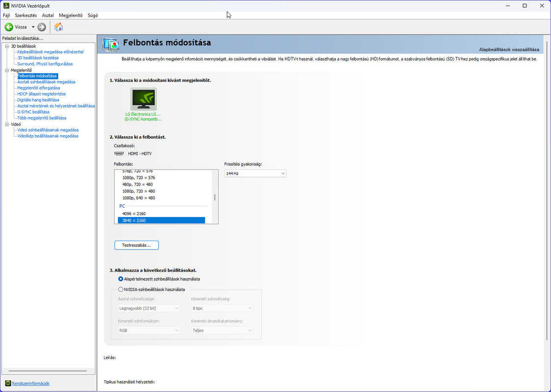The height and width of the screenshot is (392, 551).
Task: Click the task tree horizontal scrollbar
Action: tap(48, 371)
